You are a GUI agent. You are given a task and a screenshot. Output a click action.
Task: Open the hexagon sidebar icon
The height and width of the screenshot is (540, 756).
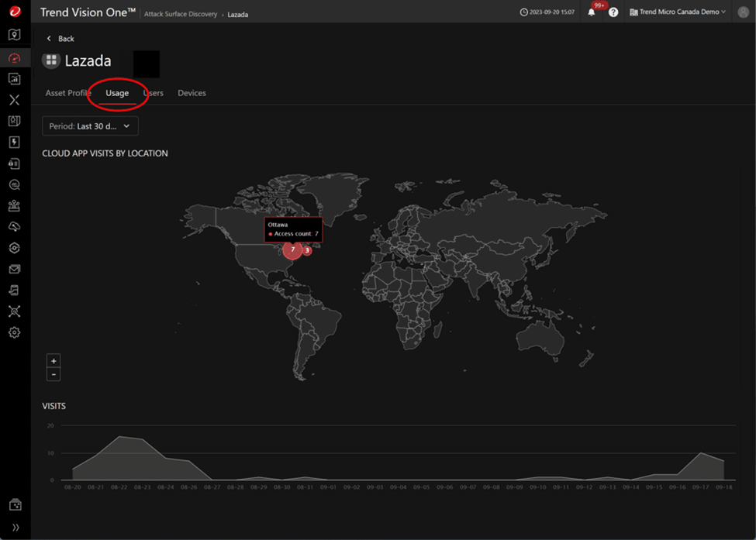click(15, 248)
